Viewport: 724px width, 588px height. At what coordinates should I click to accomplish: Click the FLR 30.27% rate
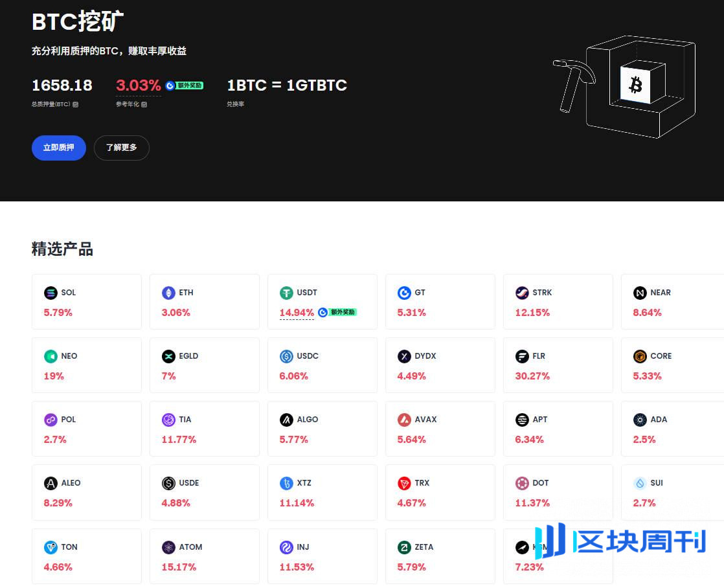click(x=532, y=376)
